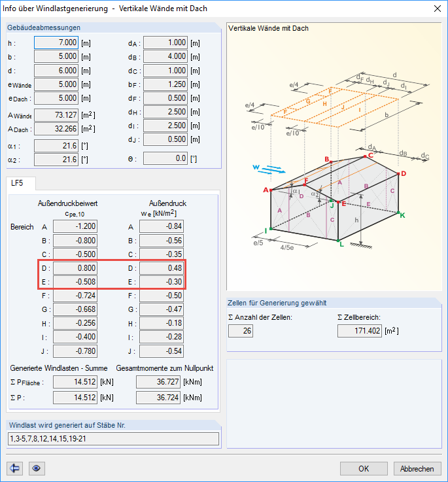Viewport: 448px width, 482px height.
Task: Click cpe,10 value -1.200 for zone A
Action: (75, 226)
